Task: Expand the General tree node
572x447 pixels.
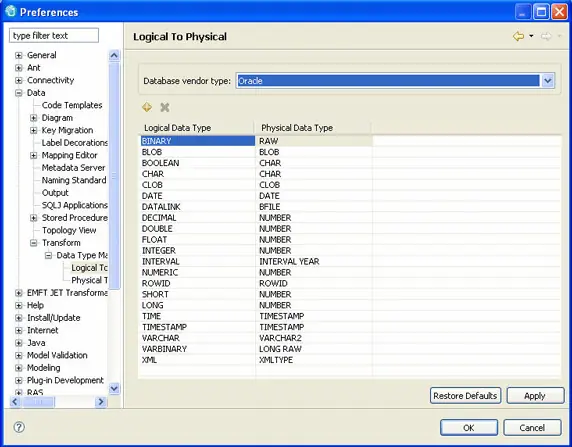Action: click(x=18, y=55)
